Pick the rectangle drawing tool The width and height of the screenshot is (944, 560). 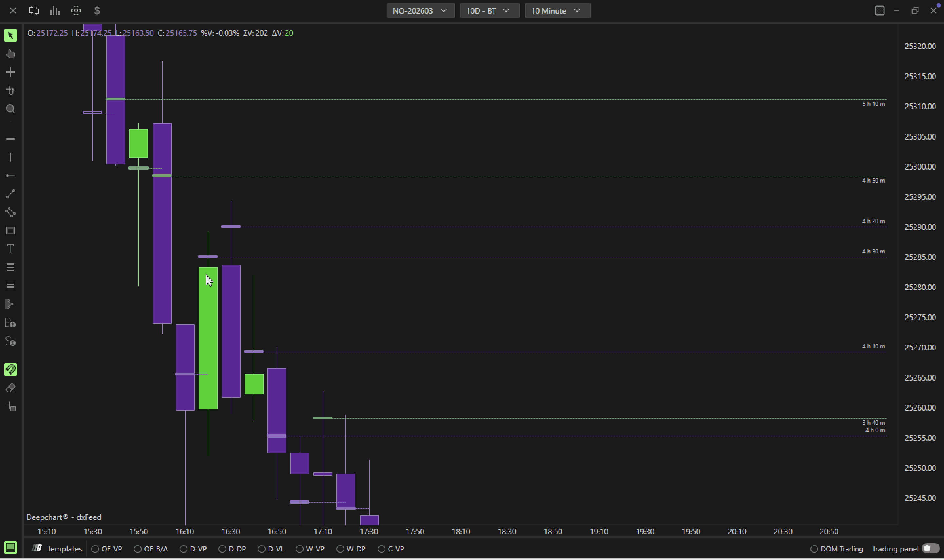(10, 231)
